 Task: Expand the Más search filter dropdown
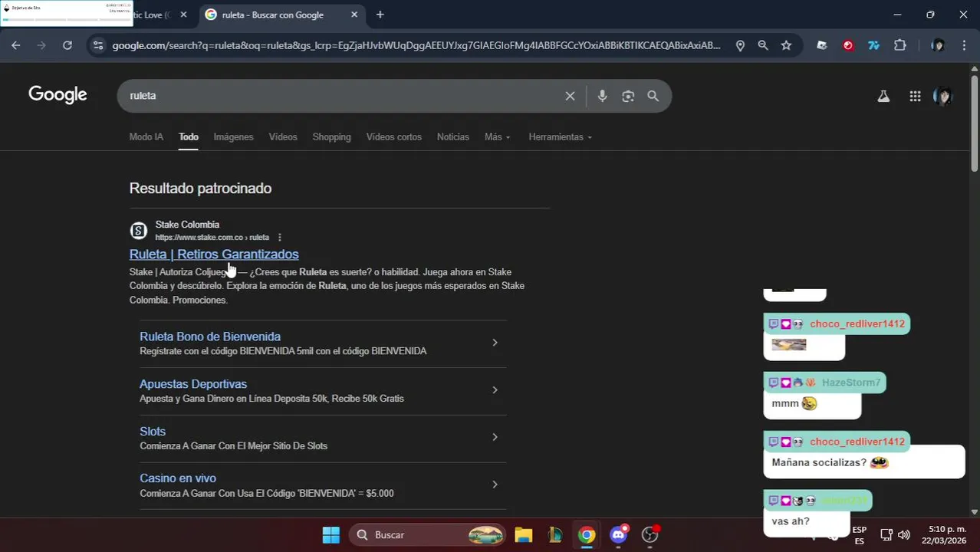point(498,137)
